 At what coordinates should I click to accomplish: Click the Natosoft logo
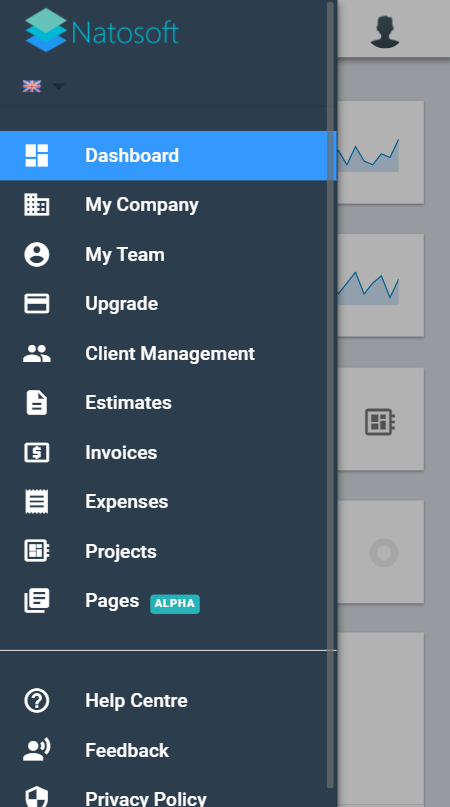(102, 30)
